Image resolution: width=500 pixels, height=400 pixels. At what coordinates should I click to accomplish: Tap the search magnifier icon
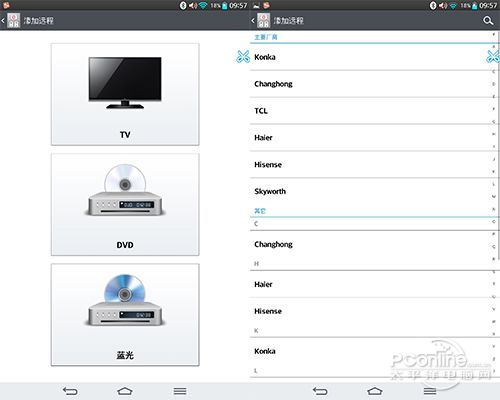(x=488, y=21)
